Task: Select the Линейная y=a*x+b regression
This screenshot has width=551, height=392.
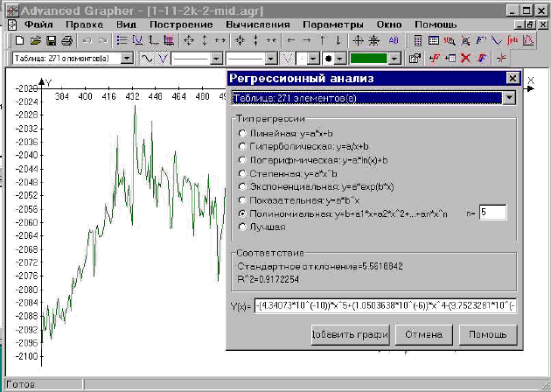Action: point(285,134)
